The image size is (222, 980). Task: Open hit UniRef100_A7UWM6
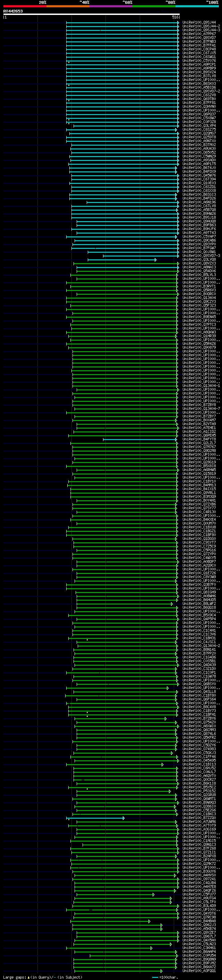(x=199, y=822)
